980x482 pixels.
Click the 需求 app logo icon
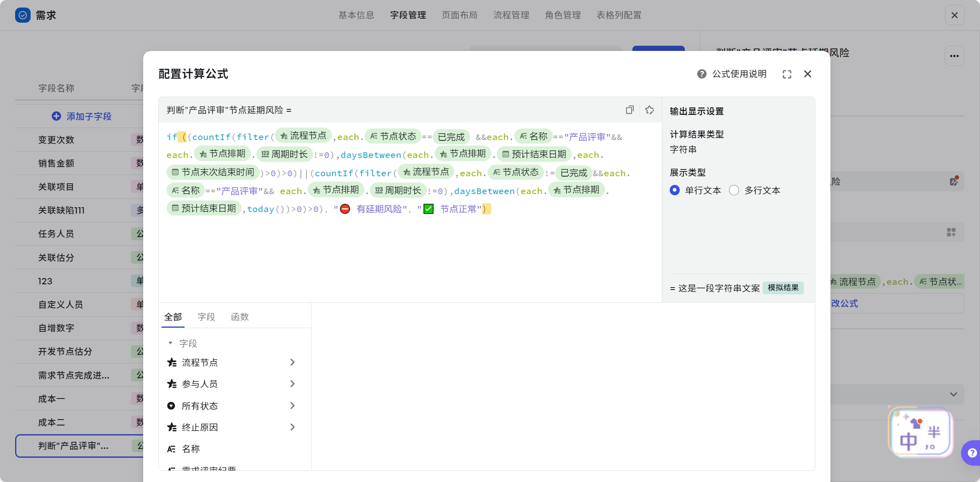click(23, 15)
